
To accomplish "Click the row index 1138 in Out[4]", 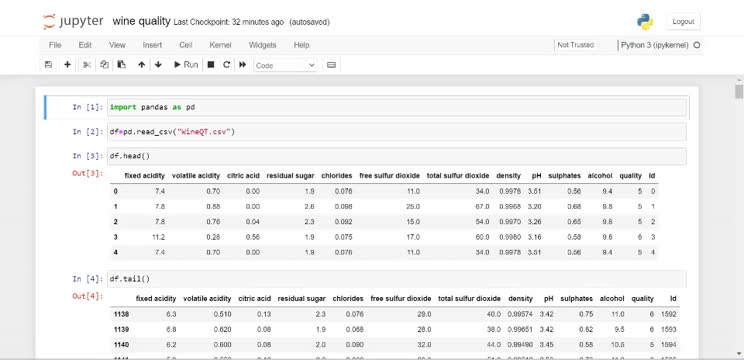I will coord(121,314).
